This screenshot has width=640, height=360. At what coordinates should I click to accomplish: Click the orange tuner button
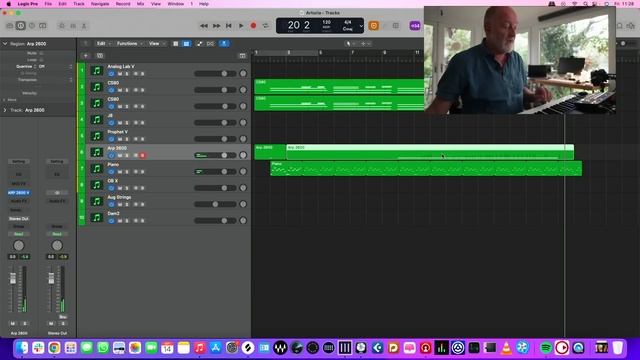point(373,26)
